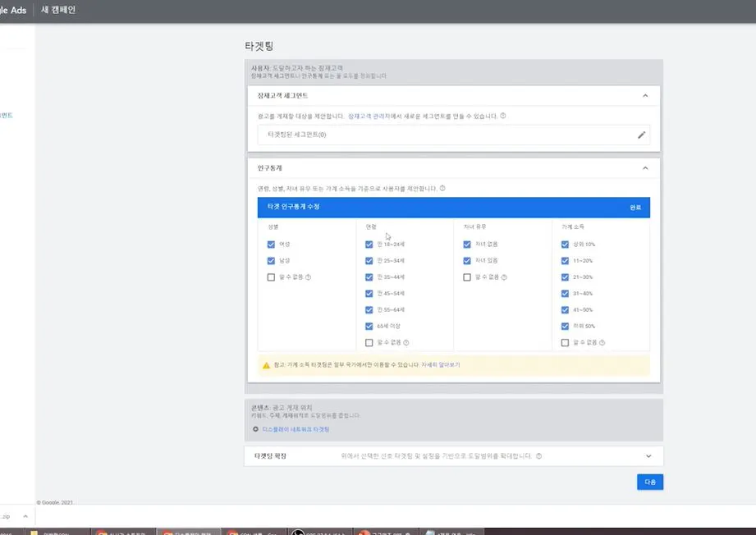Open the .zip download item chevron menu

tap(25, 516)
